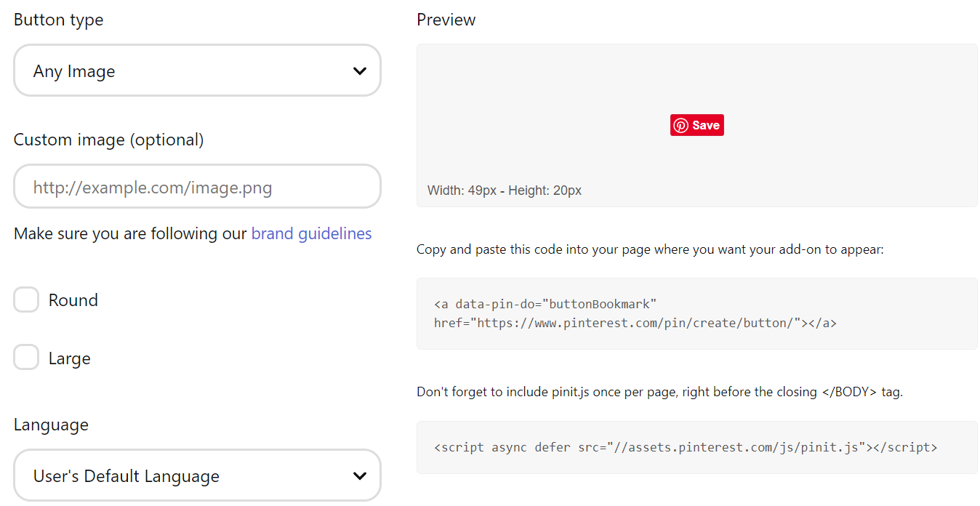Click the Button type chevron arrow

(x=359, y=71)
